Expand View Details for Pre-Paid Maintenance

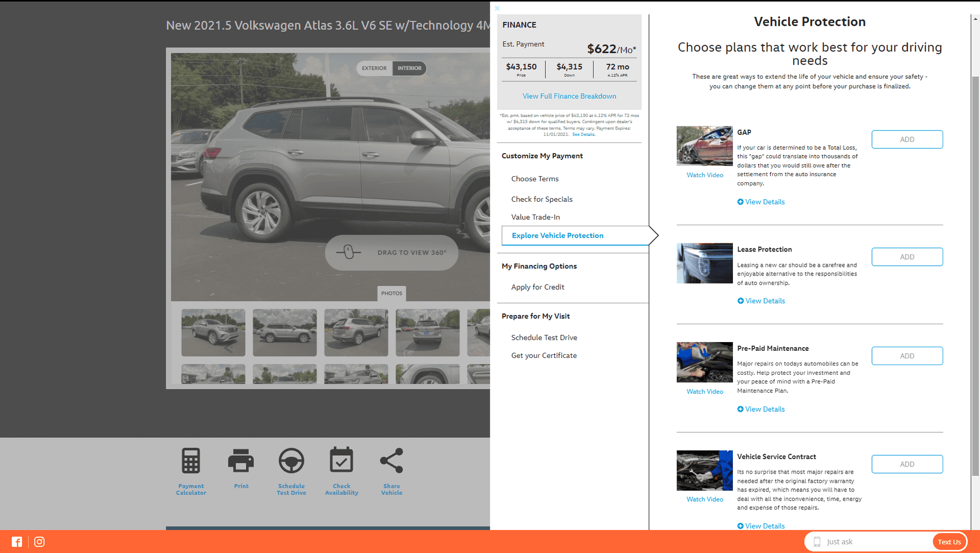click(761, 409)
